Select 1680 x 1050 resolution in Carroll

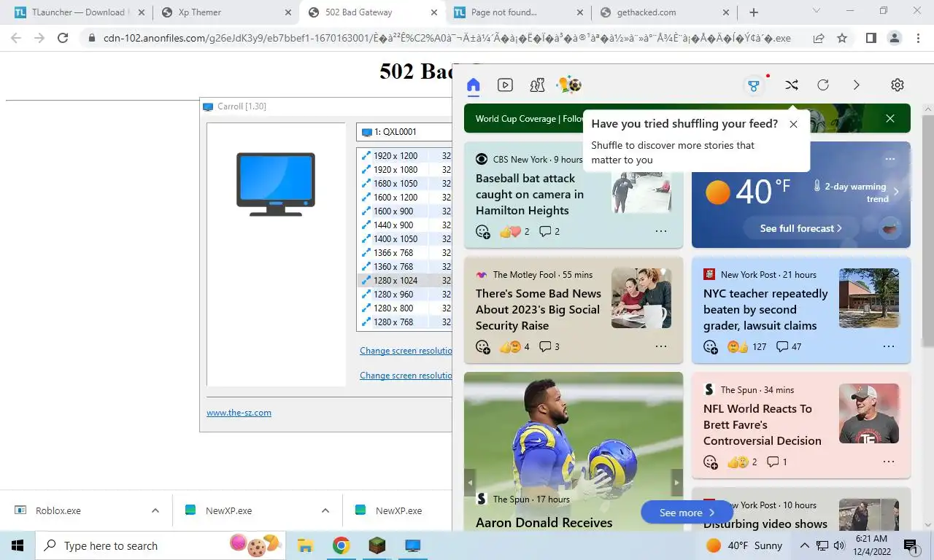(x=406, y=184)
